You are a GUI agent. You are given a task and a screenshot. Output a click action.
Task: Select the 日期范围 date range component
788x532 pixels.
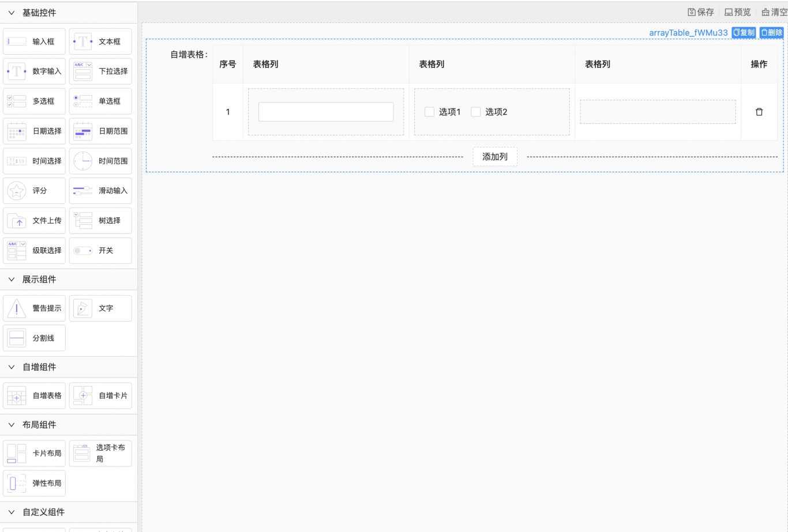click(100, 131)
